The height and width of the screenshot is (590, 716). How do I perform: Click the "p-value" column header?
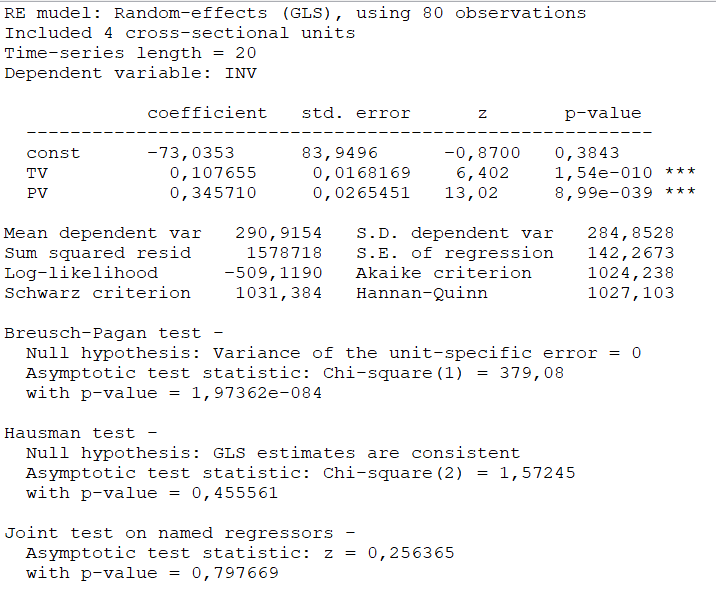(x=602, y=113)
